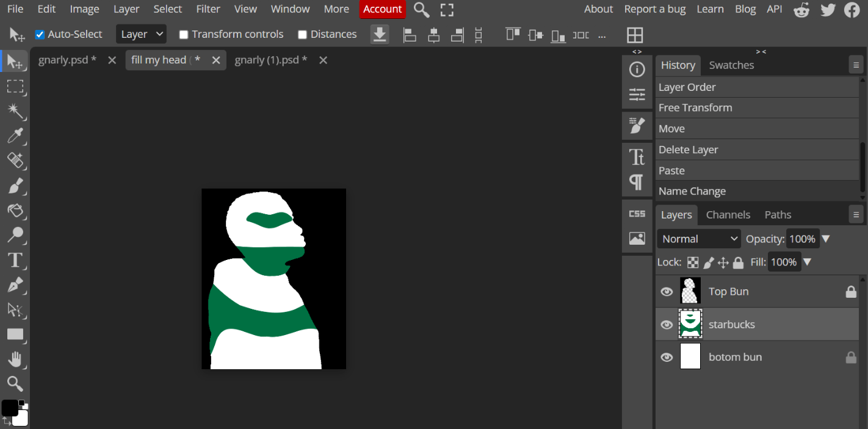
Task: Open the Paragraph panel icon
Action: (x=637, y=182)
